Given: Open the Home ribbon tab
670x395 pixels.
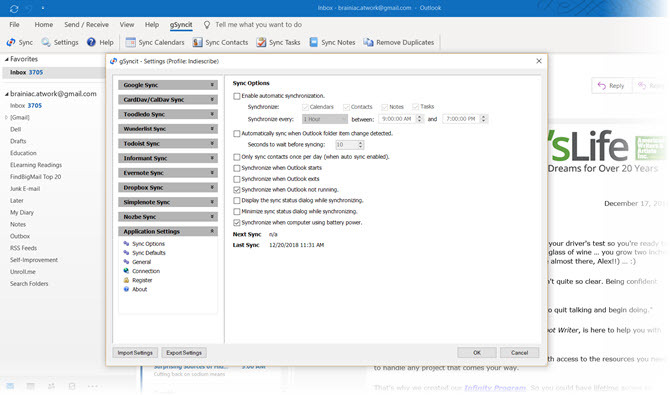Looking at the screenshot, I should click(x=44, y=25).
